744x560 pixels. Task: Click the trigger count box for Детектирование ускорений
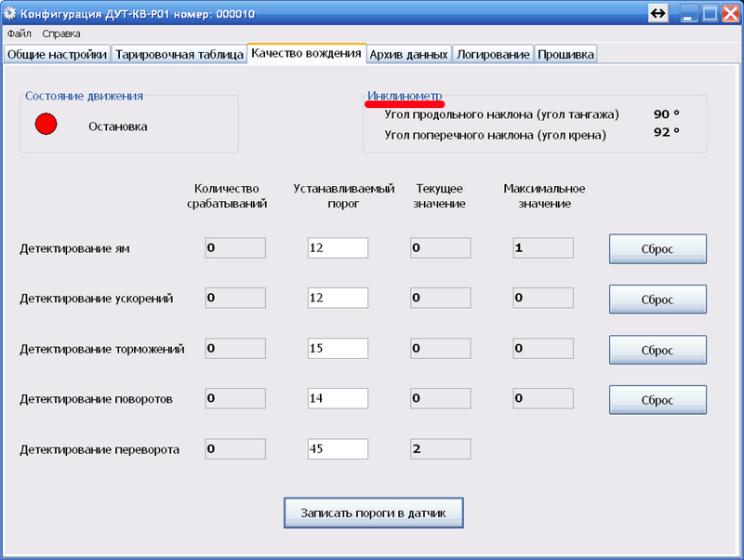235,298
